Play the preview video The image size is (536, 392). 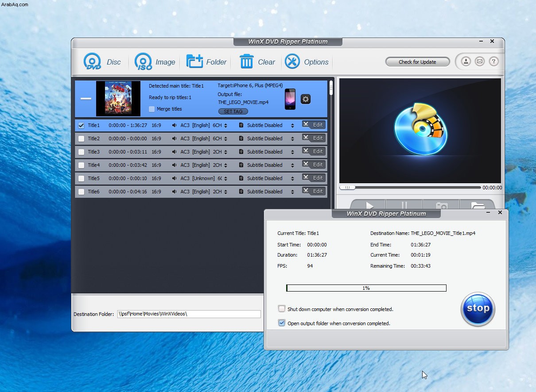pos(369,205)
